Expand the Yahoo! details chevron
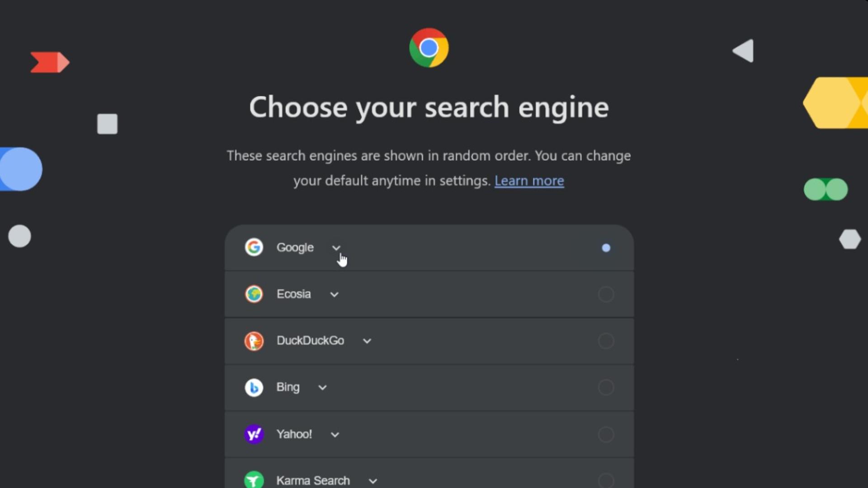The width and height of the screenshot is (868, 488). [335, 435]
